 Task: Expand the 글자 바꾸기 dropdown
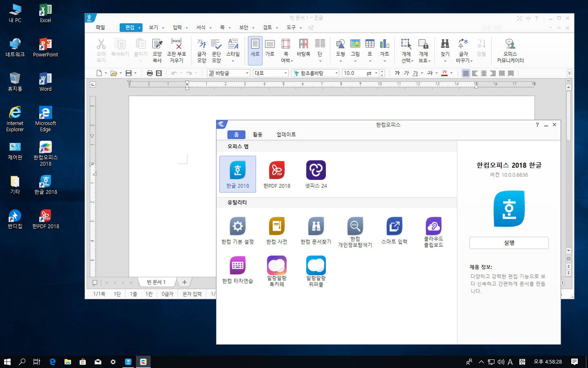pyautogui.click(x=471, y=61)
